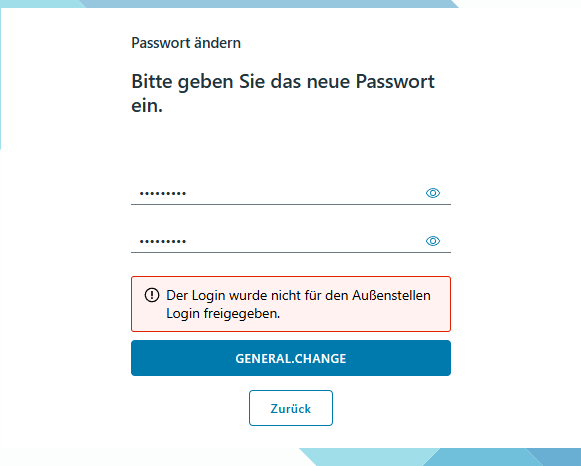Focus the second password confirmation field
Viewport: 581px width, 466px height.
coord(291,241)
